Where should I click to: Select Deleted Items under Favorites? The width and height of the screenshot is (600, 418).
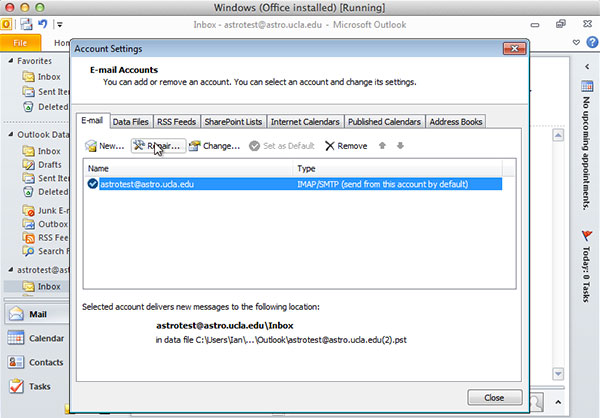click(45, 107)
